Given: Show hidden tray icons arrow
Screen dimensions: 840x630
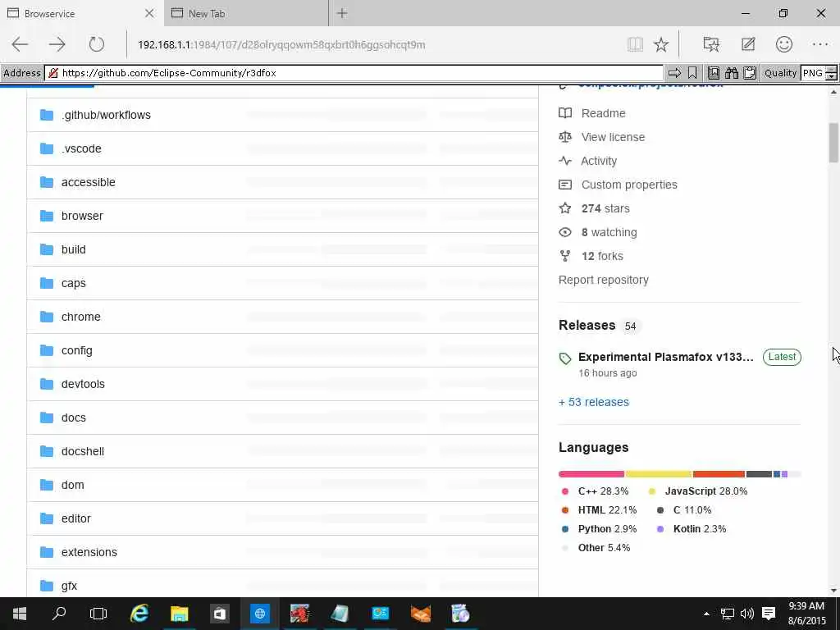Looking at the screenshot, I should 706,614.
